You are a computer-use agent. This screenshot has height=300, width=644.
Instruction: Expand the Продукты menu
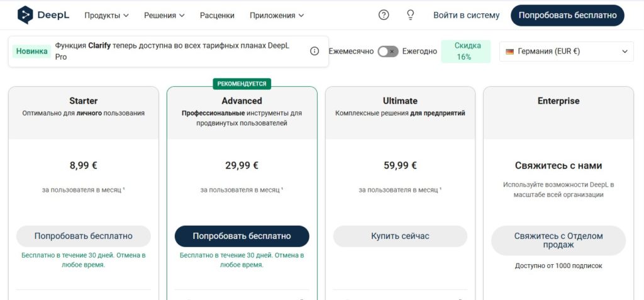point(106,16)
